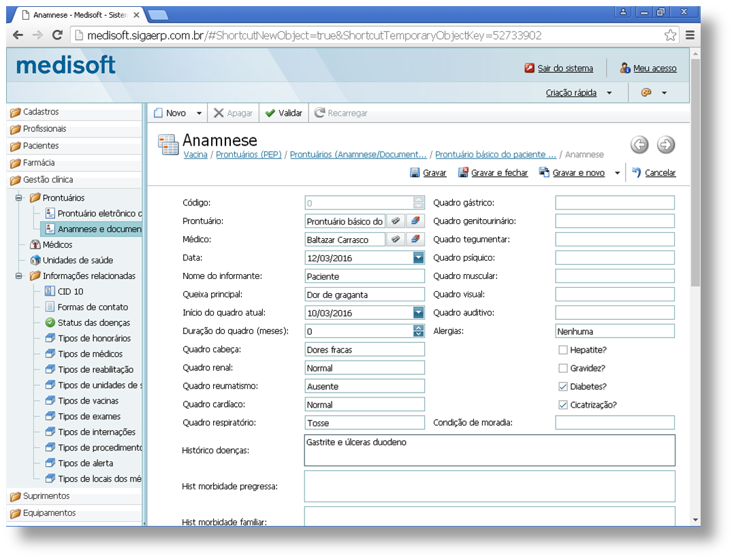This screenshot has height=560, width=734.
Task: Open CID 10 in the tree
Action: (x=64, y=291)
